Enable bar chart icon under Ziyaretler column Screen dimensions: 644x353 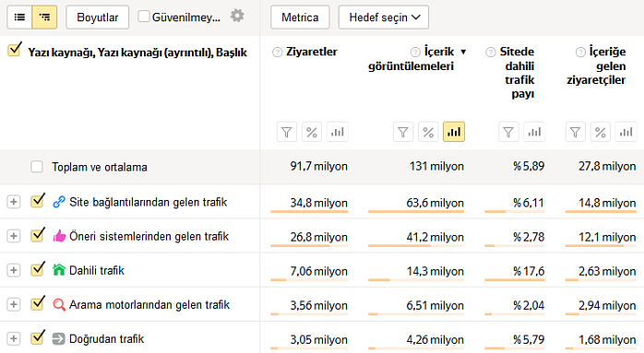pyautogui.click(x=337, y=132)
